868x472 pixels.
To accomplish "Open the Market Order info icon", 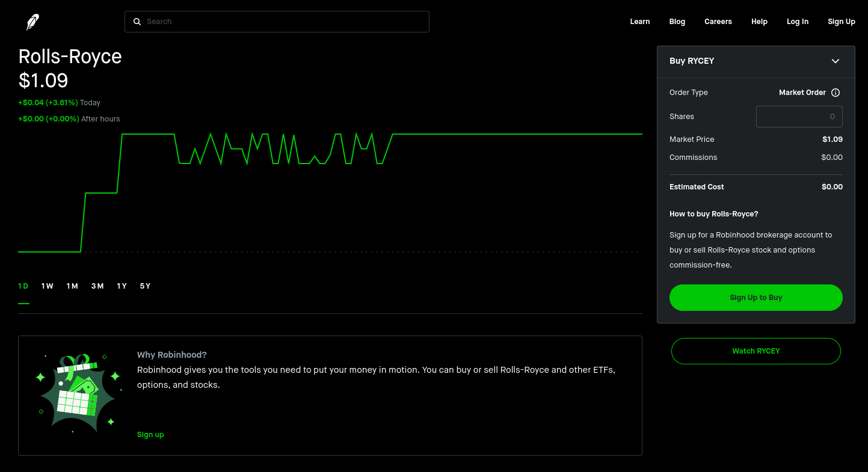I will pyautogui.click(x=836, y=93).
